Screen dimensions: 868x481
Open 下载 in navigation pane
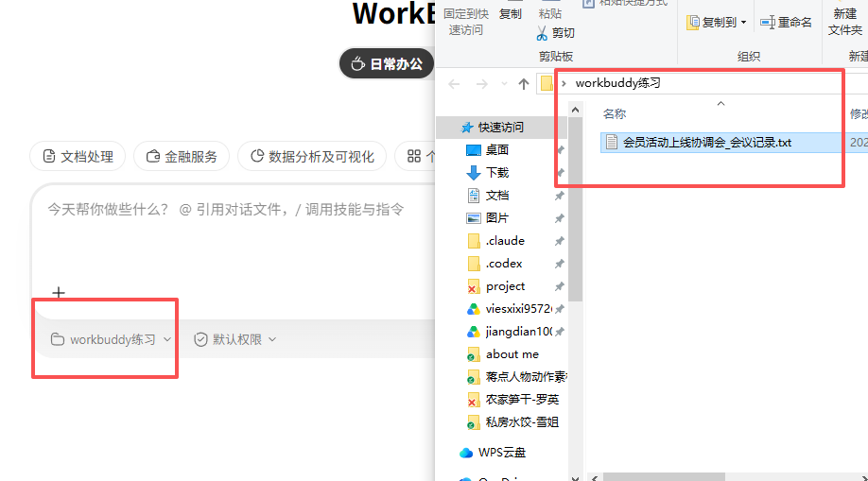(x=497, y=173)
